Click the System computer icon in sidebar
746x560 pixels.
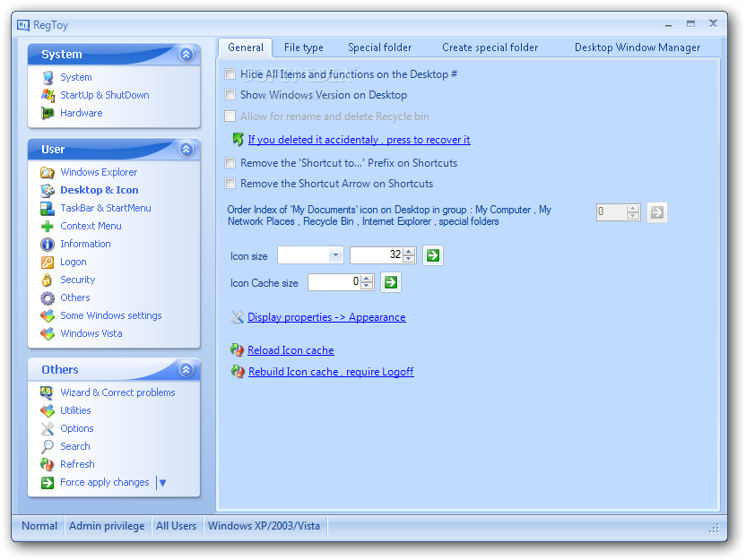click(48, 77)
